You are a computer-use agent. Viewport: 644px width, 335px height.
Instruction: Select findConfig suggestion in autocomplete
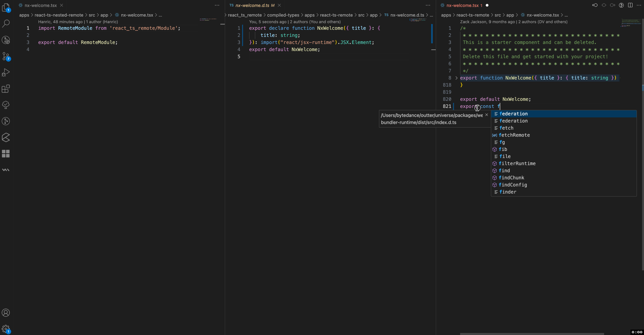(513, 185)
